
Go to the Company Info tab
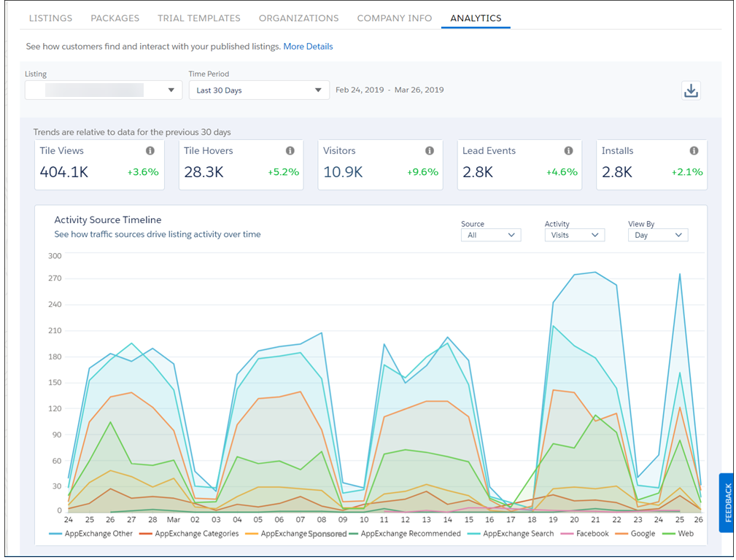click(x=395, y=18)
